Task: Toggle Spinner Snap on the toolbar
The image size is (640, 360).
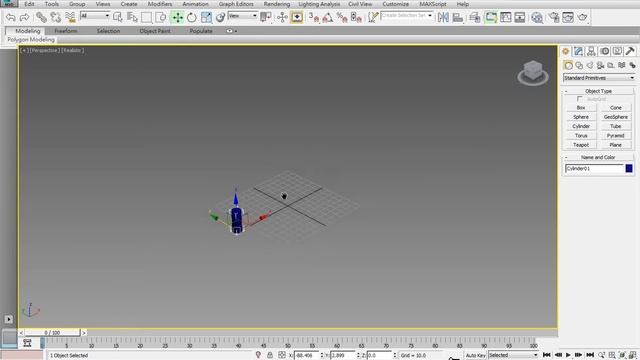Action: click(x=356, y=17)
